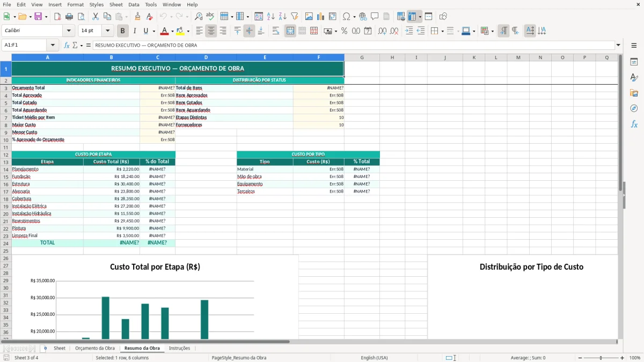This screenshot has height=362, width=644.
Task: Switch to the Instruções sheet tab
Action: coord(179,348)
